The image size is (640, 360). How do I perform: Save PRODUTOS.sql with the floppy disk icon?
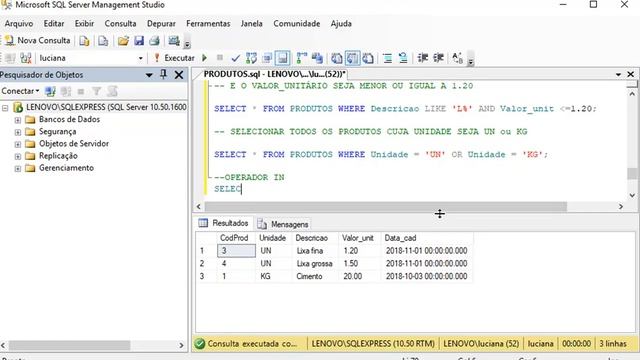(x=139, y=41)
